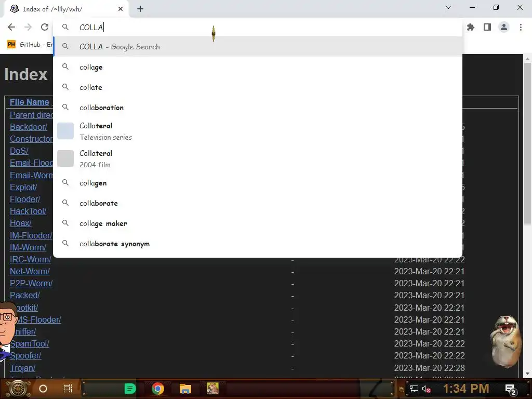This screenshot has width=532, height=399.
Task: Open the Extensions puzzle icon
Action: tap(471, 27)
